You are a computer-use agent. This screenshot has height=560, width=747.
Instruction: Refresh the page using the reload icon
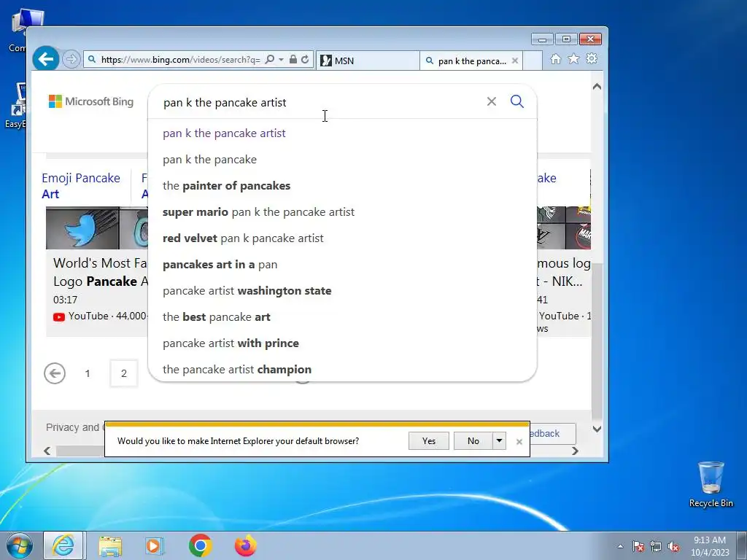point(305,59)
